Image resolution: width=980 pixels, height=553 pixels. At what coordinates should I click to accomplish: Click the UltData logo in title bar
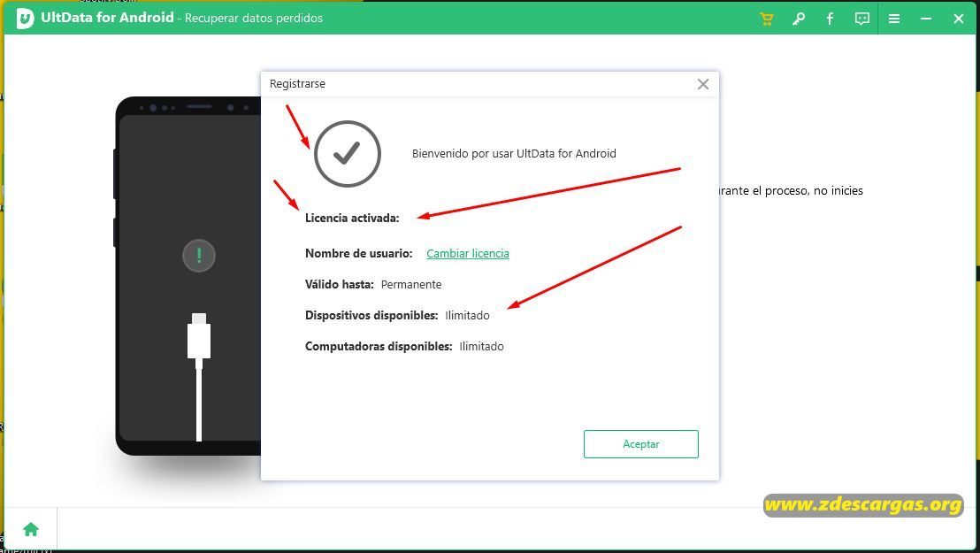[x=25, y=19]
